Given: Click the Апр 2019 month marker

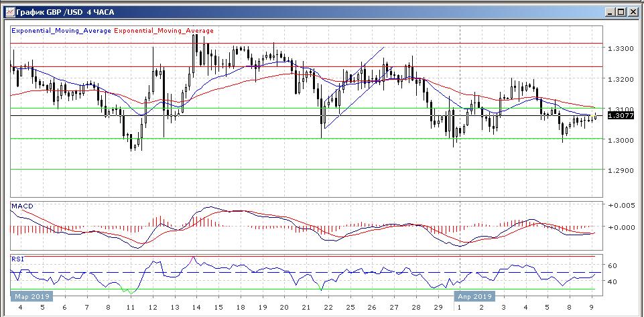Looking at the screenshot, I should pos(475,296).
